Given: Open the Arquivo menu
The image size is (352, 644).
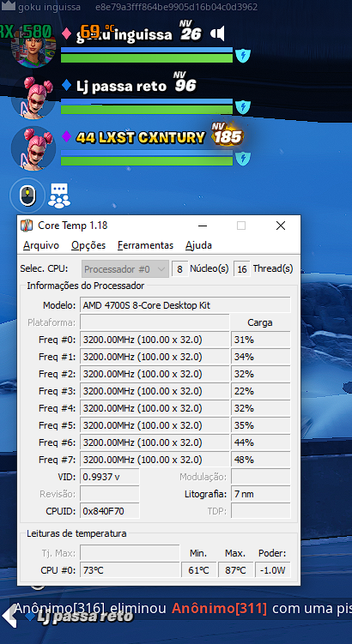Looking at the screenshot, I should 41,245.
